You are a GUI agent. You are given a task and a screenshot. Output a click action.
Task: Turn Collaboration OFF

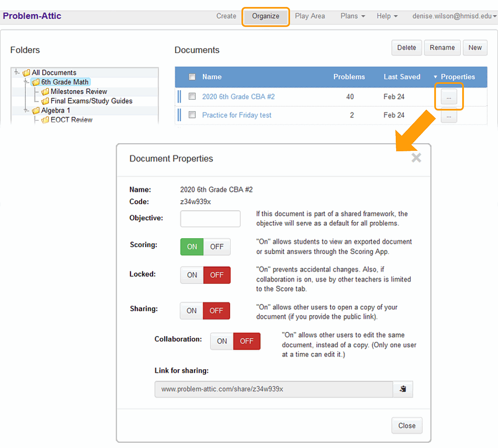coord(247,341)
